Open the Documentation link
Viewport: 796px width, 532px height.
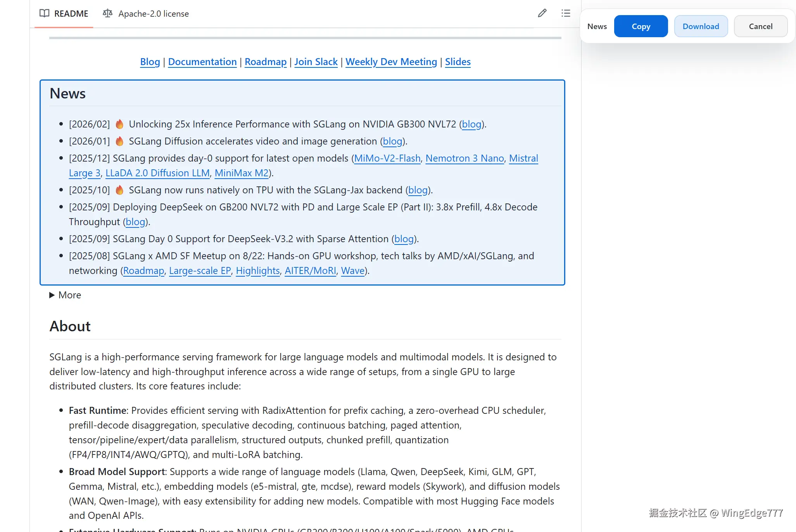(x=202, y=62)
